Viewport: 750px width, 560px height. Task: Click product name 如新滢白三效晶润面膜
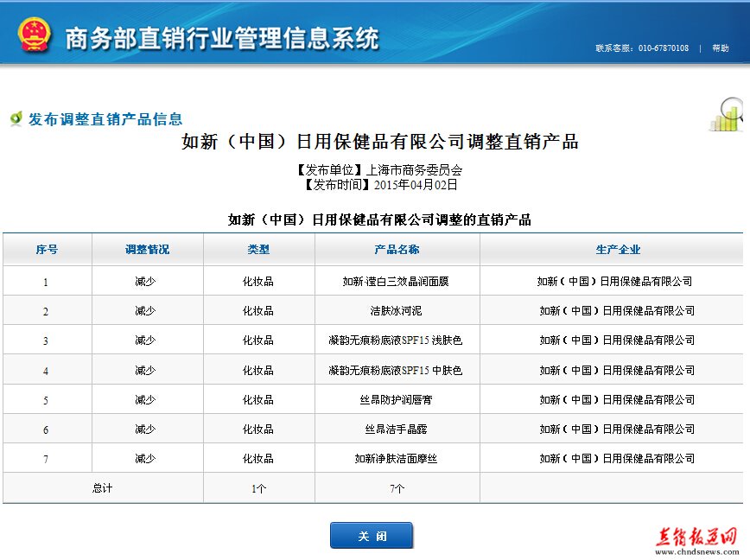(396, 281)
